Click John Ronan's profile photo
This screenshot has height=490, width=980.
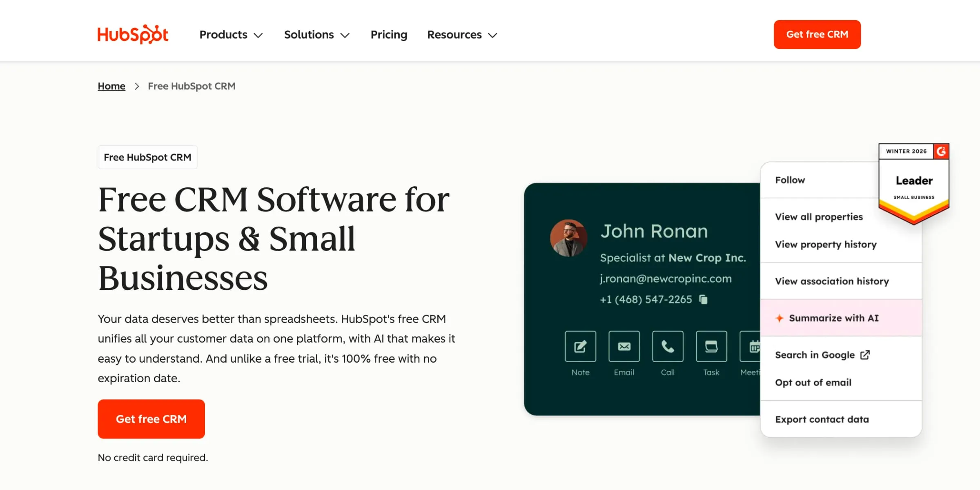568,238
